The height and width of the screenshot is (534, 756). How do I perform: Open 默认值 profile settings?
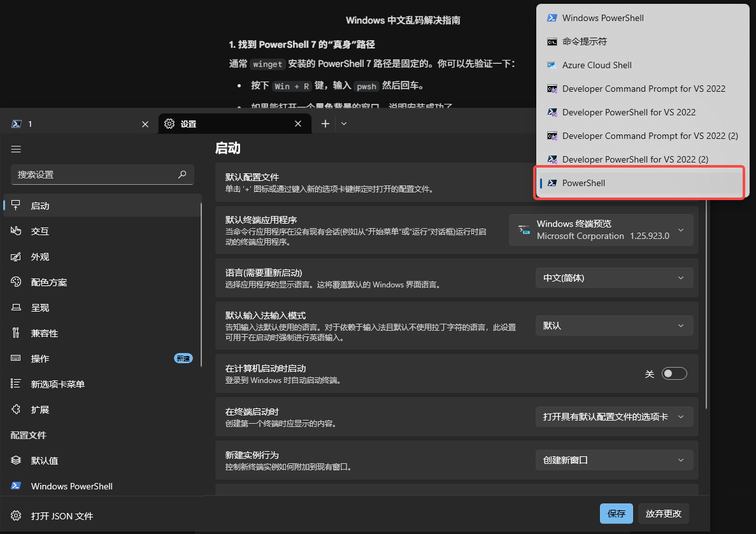coord(41,460)
